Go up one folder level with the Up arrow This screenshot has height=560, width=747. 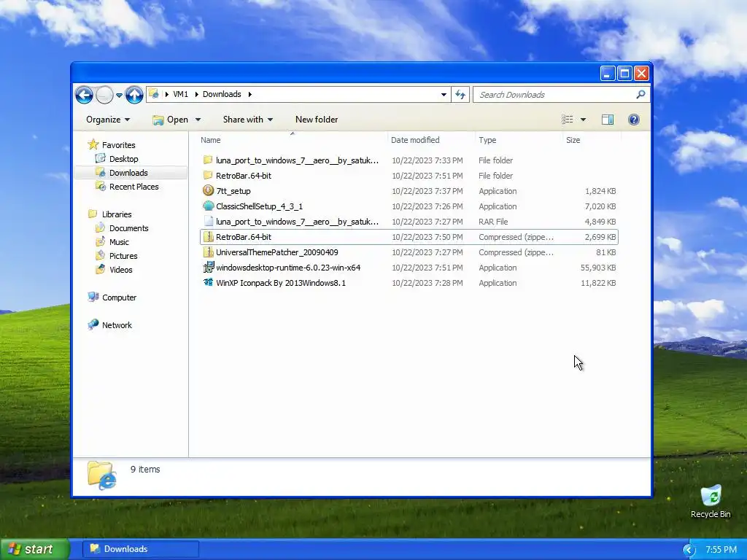(x=134, y=95)
